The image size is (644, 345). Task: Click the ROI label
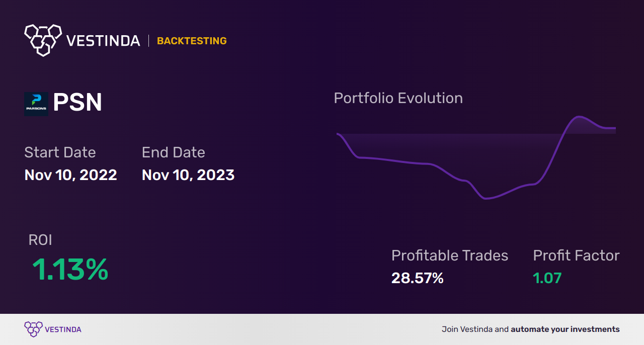40,240
